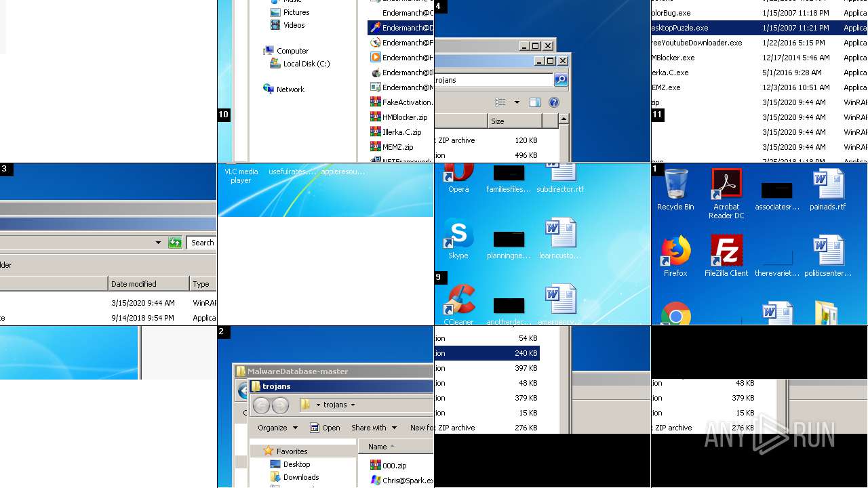Select Pictures in the navigation pane
Screen dimensions: 868x488
point(290,12)
